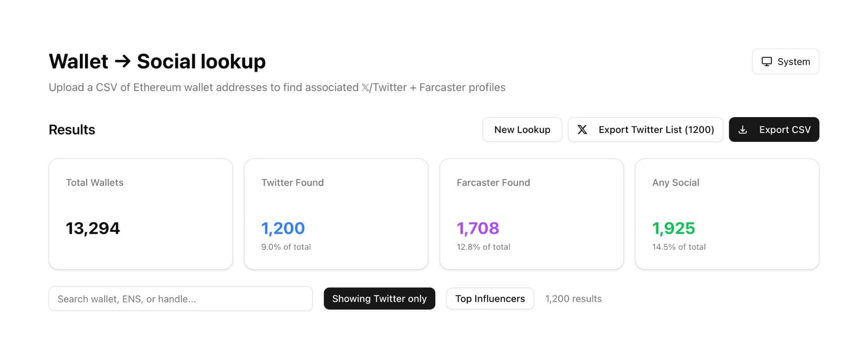
Task: Click the purple 1,708 Farcaster number
Action: point(478,228)
